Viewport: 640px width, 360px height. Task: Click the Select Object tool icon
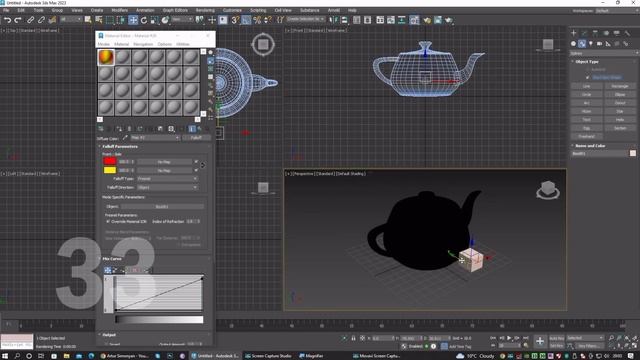(x=88, y=20)
